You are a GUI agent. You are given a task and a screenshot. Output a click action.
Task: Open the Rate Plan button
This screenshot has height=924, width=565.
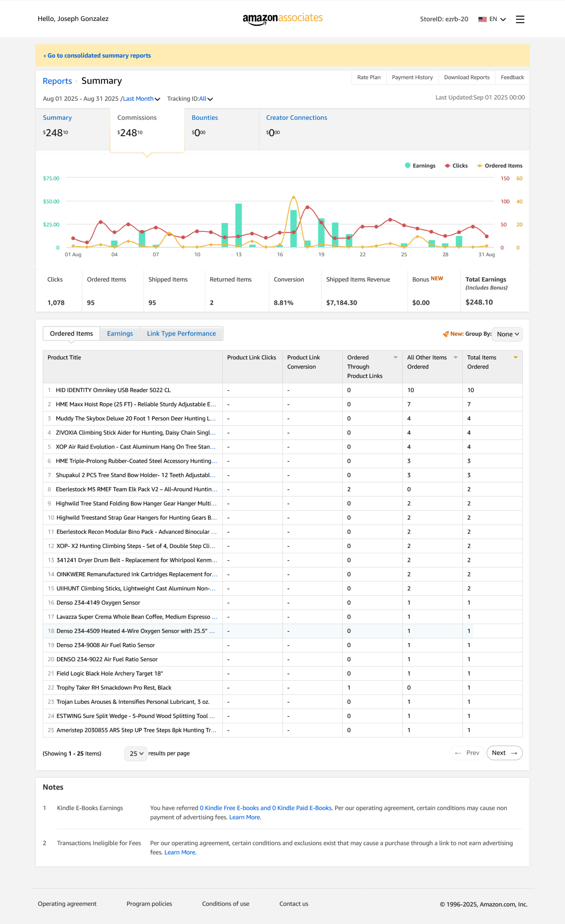click(369, 77)
